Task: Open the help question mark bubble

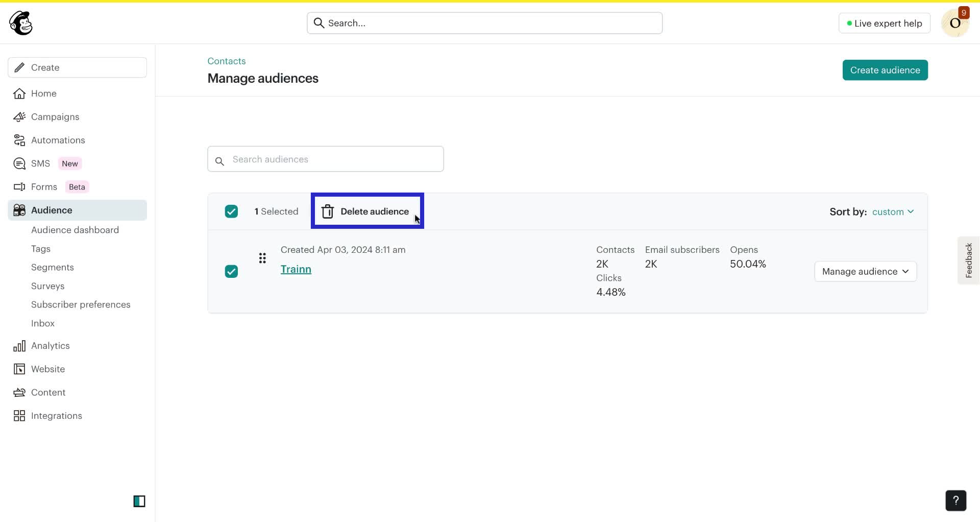Action: [x=956, y=501]
